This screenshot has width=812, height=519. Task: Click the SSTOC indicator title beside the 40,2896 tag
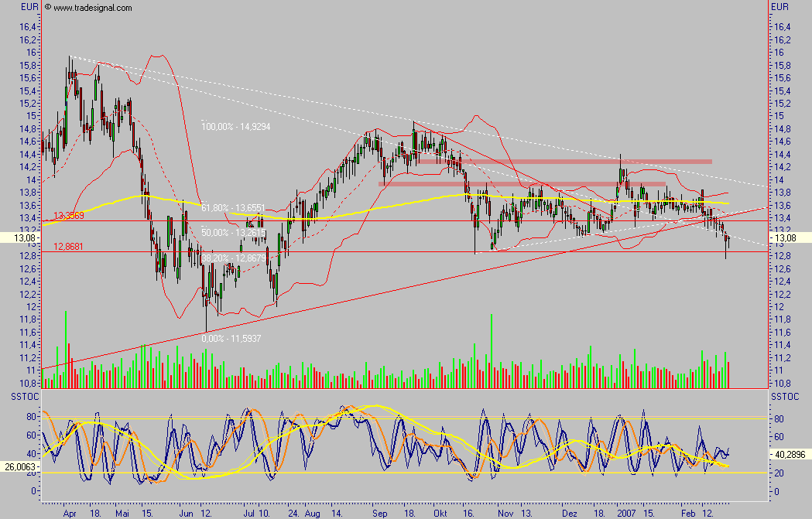(x=785, y=396)
